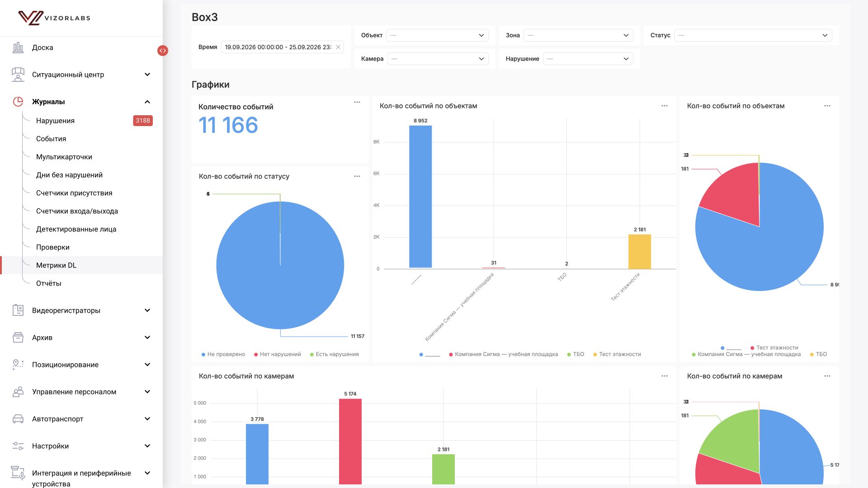Go to Детектированные лица
868x488 pixels.
tap(76, 229)
